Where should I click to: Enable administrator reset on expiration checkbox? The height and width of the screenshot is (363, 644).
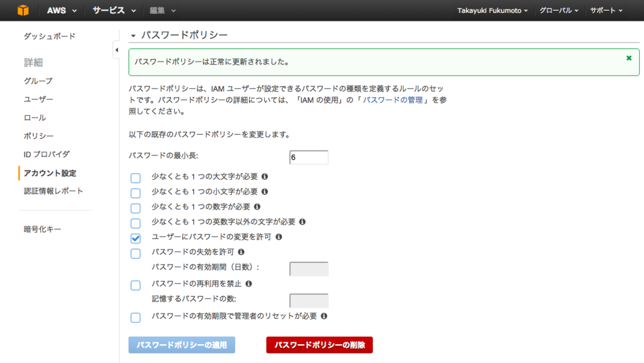point(136,318)
